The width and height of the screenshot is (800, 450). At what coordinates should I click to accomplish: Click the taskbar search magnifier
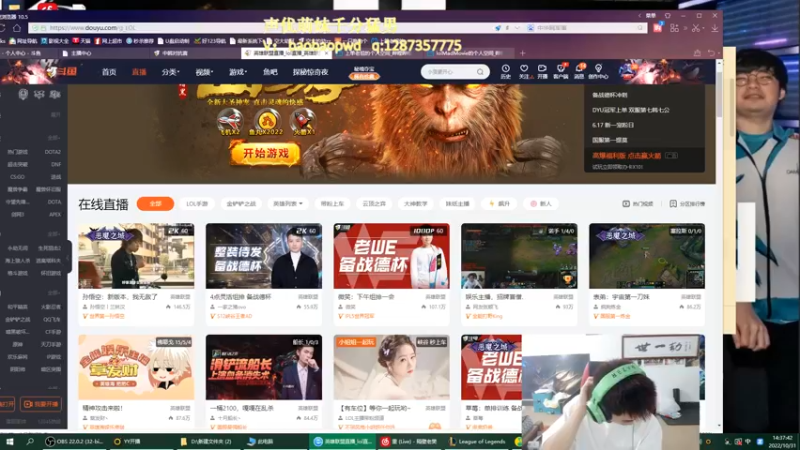[x=30, y=441]
